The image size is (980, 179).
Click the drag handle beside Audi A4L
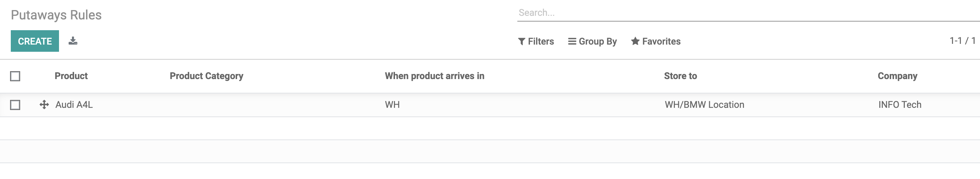tap(44, 105)
